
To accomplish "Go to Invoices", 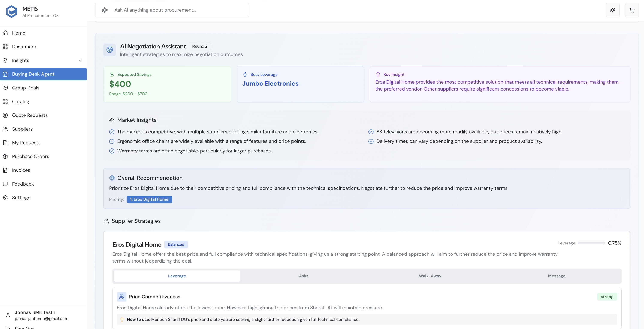I will 43,170.
